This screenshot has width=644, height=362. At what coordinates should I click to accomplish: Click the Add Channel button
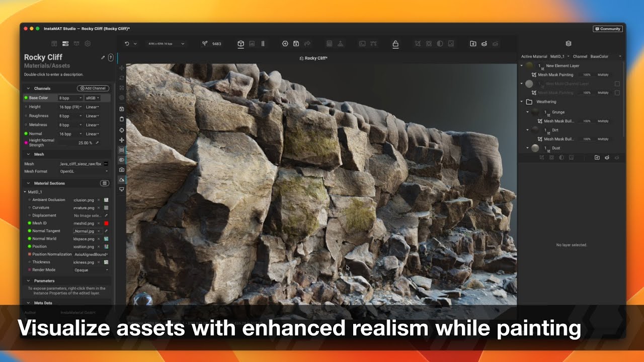pyautogui.click(x=92, y=88)
